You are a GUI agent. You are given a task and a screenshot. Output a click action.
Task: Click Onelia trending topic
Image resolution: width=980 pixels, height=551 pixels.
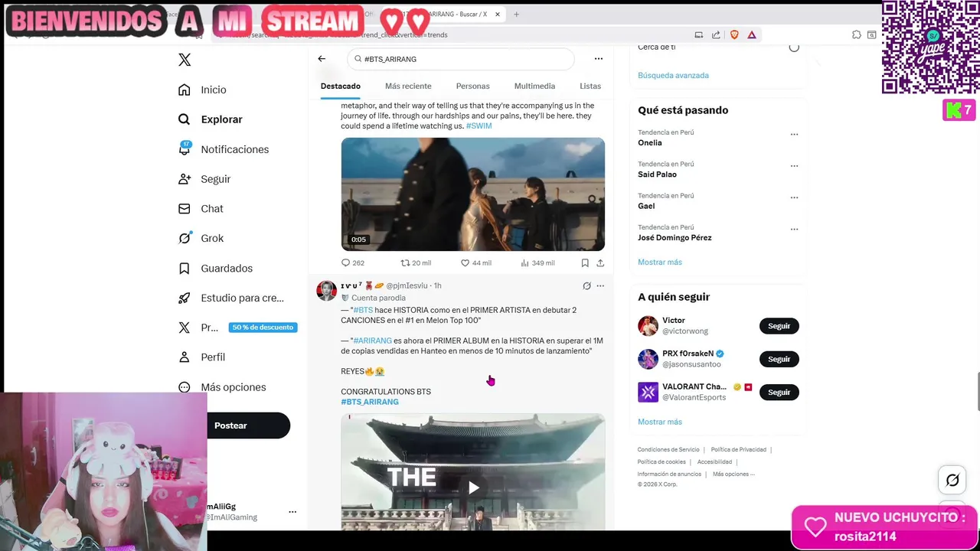650,142
